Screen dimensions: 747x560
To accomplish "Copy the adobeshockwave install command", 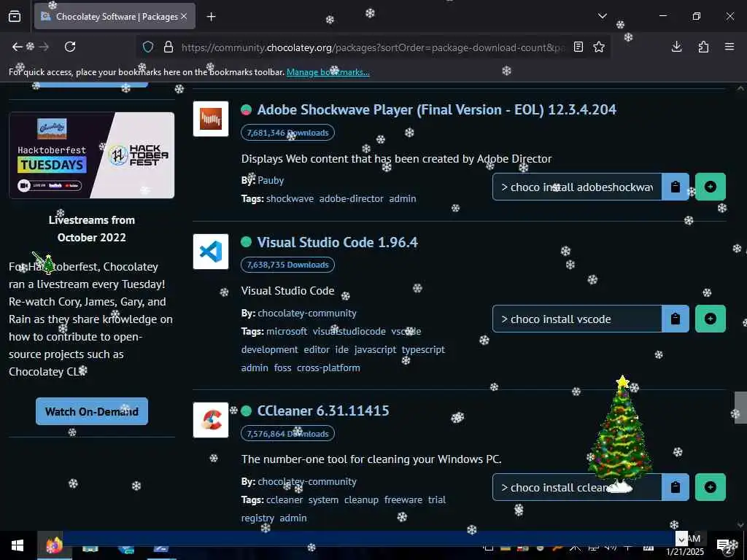I will [675, 187].
